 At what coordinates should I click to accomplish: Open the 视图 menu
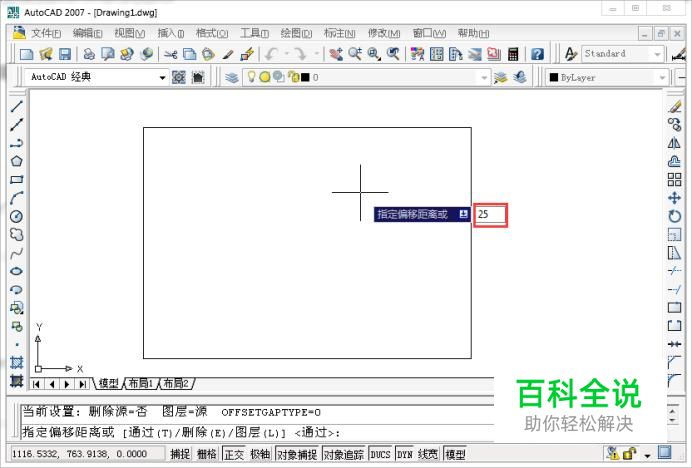(x=129, y=33)
